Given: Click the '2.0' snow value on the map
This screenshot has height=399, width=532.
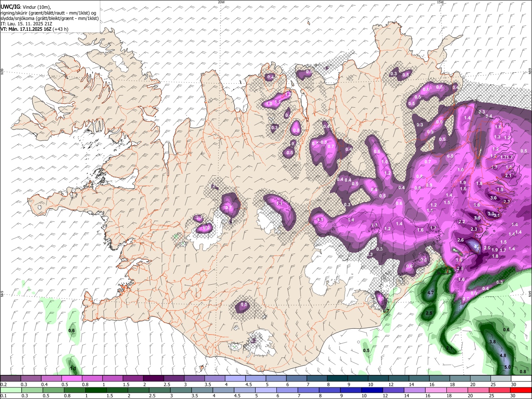Looking at the screenshot, I should coord(487,248).
